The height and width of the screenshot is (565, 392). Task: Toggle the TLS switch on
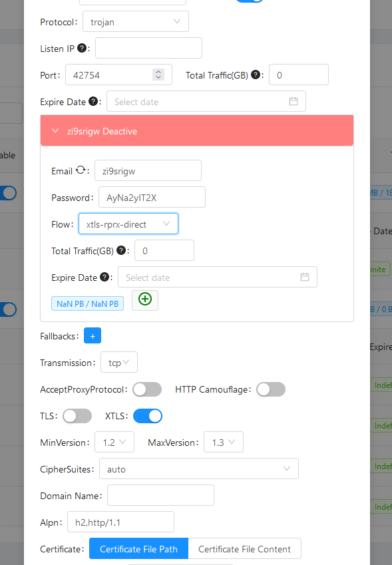tap(77, 416)
